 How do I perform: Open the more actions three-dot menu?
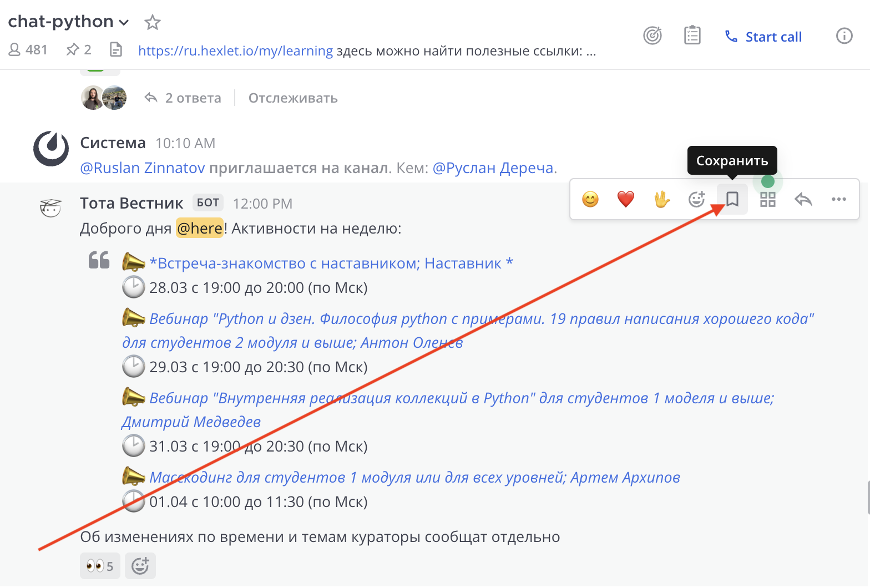coord(839,199)
